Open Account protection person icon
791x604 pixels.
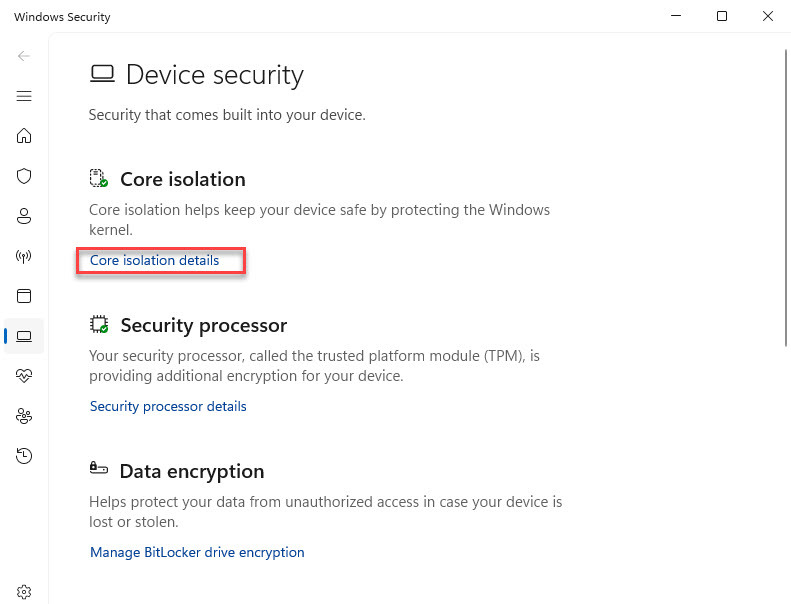click(24, 216)
